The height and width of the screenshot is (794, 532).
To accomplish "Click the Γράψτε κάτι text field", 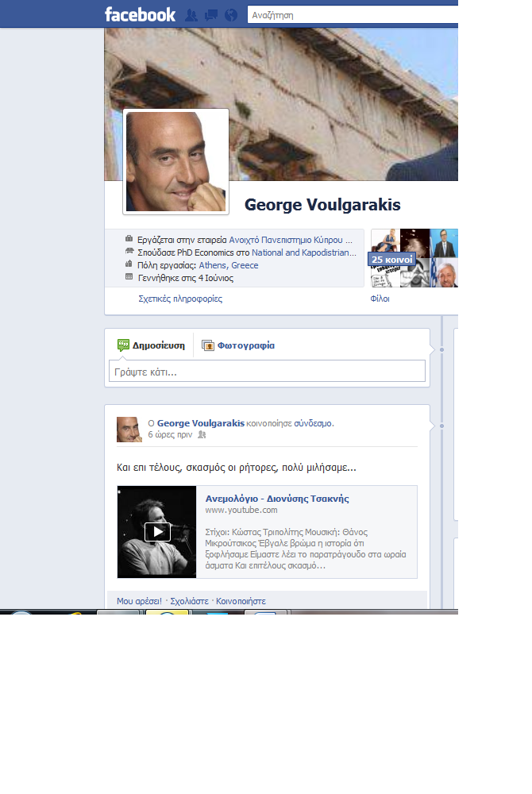I will [x=267, y=372].
